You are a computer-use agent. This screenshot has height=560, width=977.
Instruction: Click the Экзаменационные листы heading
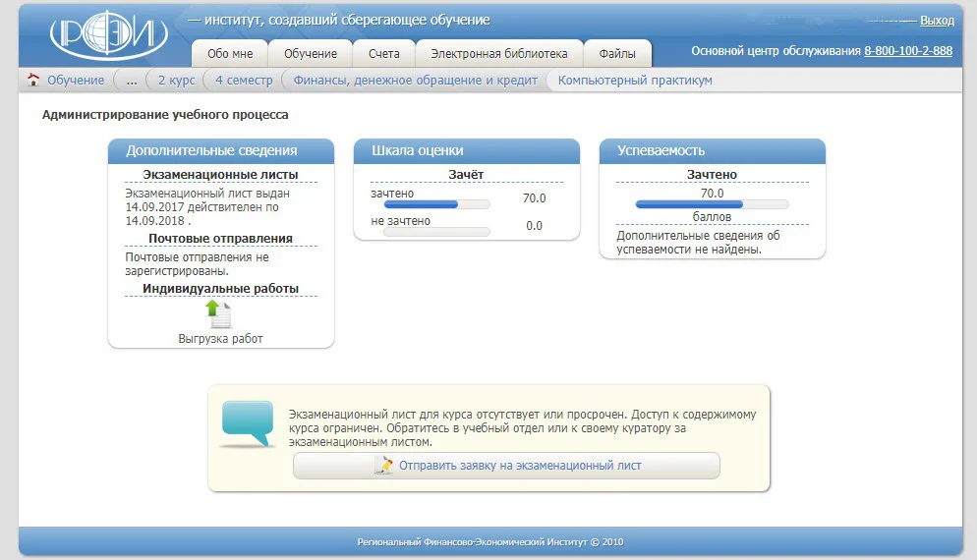coord(220,175)
